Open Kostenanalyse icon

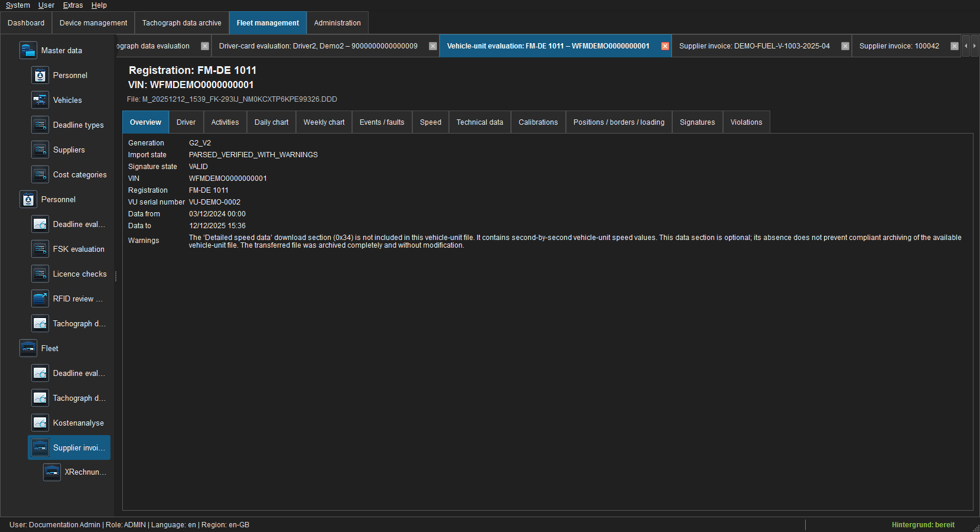coord(40,423)
